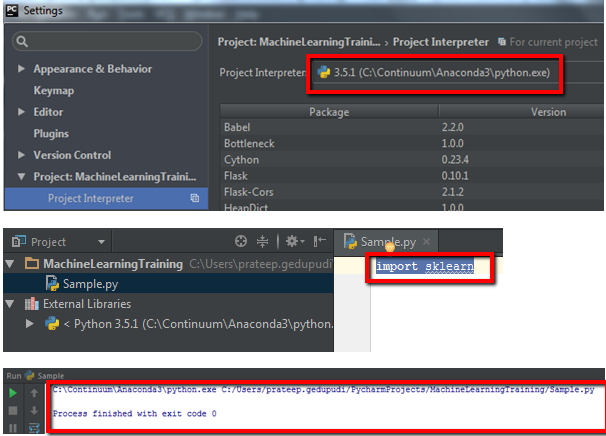Select Keymap in the settings list
Screen dimensions: 606x436
point(54,90)
